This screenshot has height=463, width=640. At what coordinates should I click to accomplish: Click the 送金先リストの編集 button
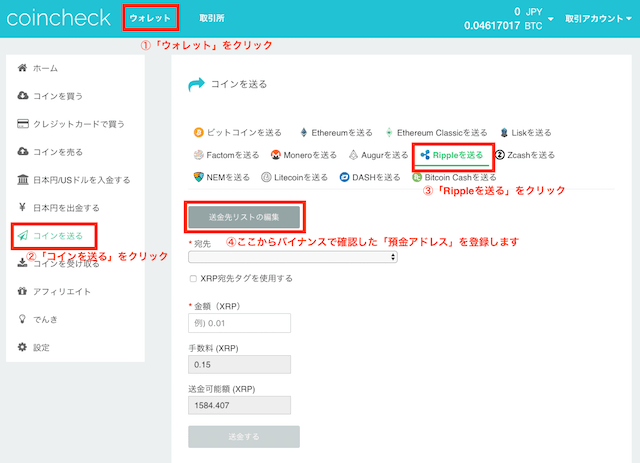244,217
